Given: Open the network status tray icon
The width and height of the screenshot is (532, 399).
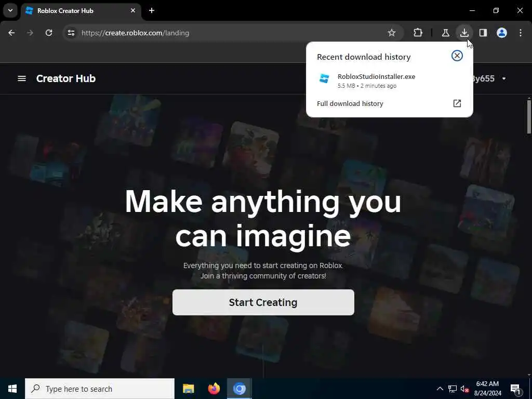Looking at the screenshot, I should tap(453, 389).
